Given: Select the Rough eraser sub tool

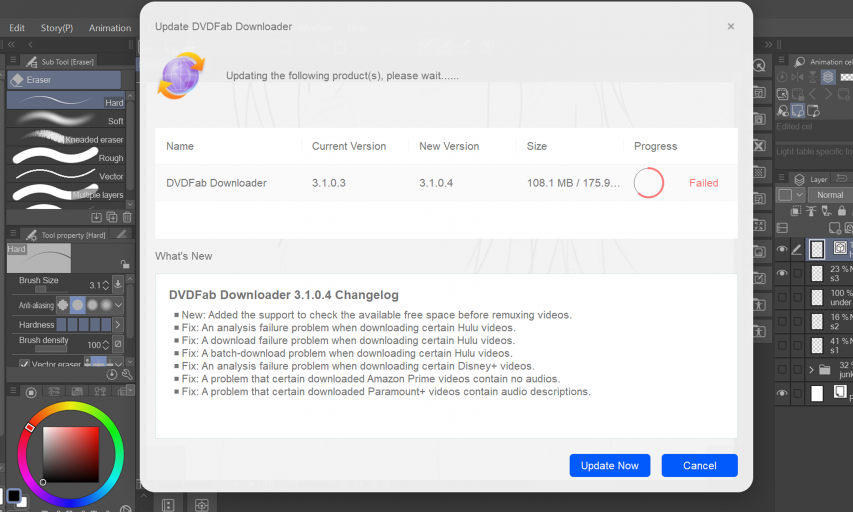Looking at the screenshot, I should click(x=66, y=156).
